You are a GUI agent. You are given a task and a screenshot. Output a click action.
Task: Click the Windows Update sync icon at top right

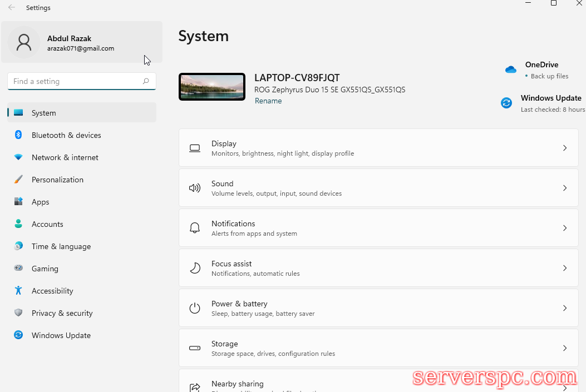pyautogui.click(x=506, y=103)
